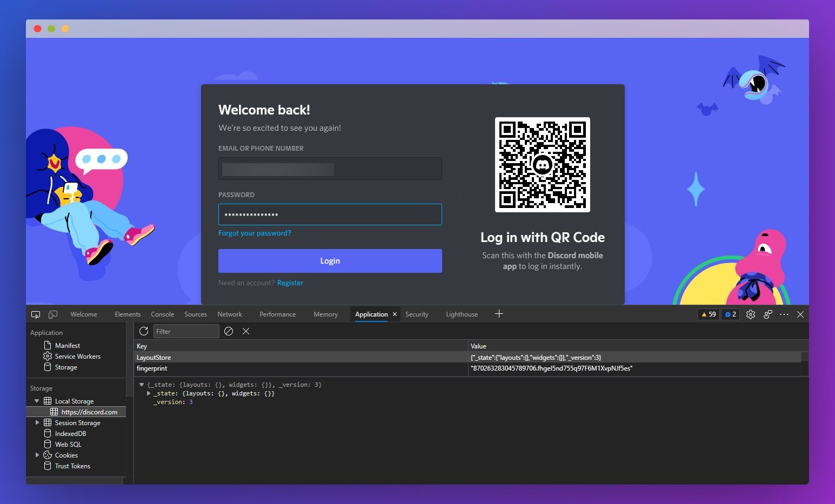Collapse the Local Storage tree node

[x=37, y=401]
